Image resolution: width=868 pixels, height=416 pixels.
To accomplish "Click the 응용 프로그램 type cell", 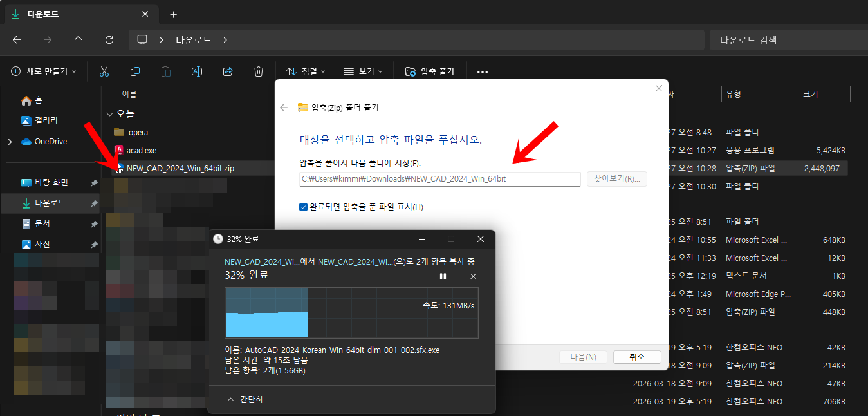I will 750,150.
